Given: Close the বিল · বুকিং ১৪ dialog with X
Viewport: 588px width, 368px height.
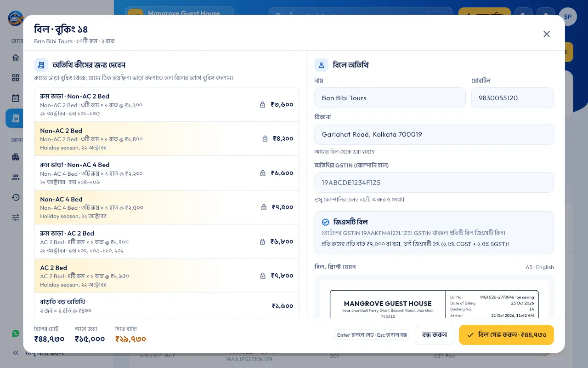Looking at the screenshot, I should coord(547,34).
